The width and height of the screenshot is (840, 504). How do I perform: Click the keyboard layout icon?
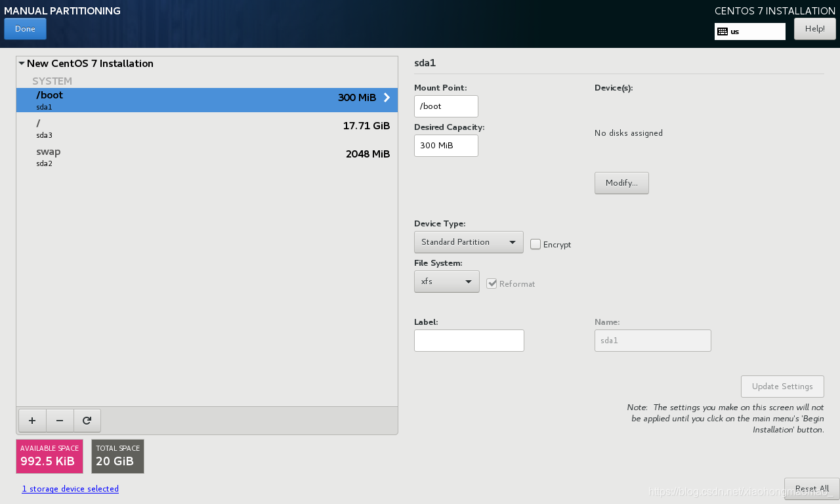coord(723,31)
